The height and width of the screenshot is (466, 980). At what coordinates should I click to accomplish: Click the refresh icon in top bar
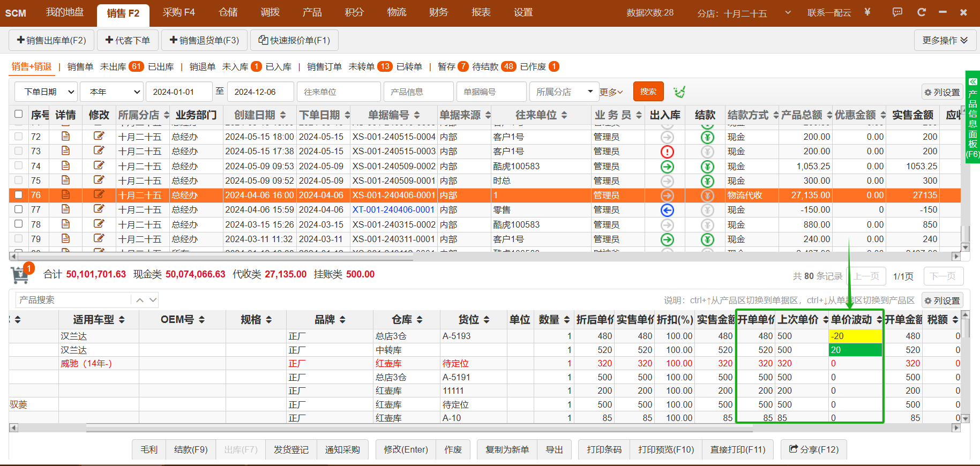click(922, 12)
